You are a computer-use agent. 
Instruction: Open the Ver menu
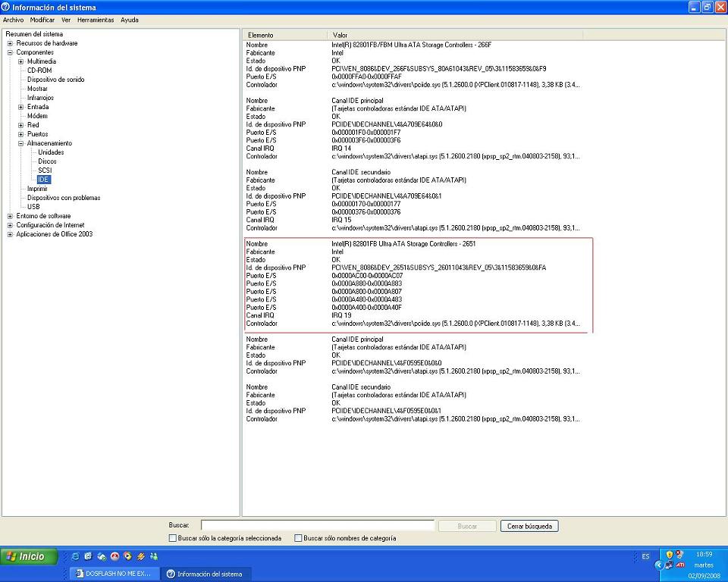tap(66, 20)
